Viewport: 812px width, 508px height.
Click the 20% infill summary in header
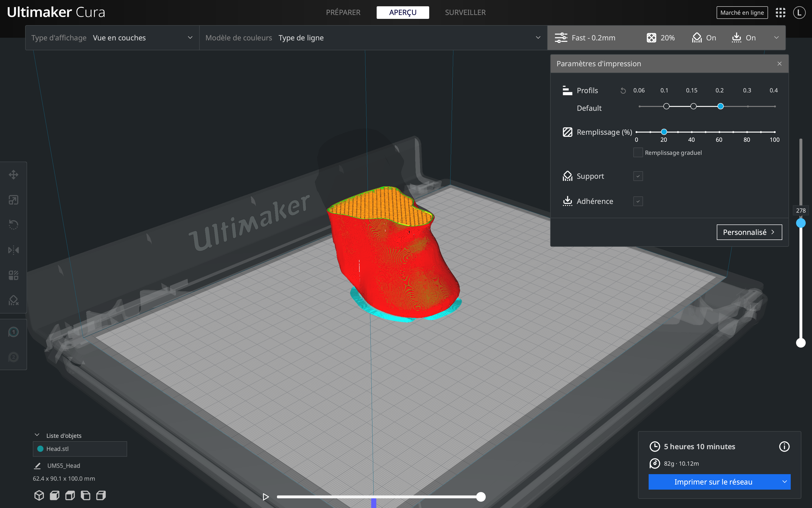pos(661,38)
